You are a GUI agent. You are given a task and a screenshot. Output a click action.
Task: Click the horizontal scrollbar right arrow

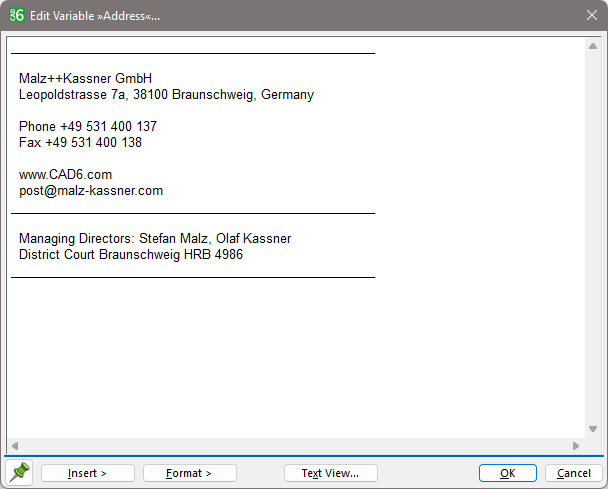tap(576, 446)
